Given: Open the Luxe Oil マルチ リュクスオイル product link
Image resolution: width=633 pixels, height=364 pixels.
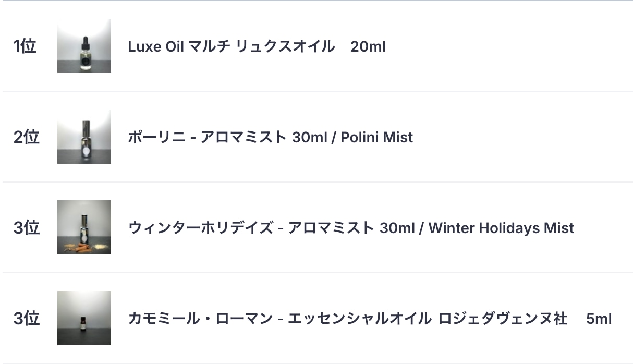Looking at the screenshot, I should [257, 46].
